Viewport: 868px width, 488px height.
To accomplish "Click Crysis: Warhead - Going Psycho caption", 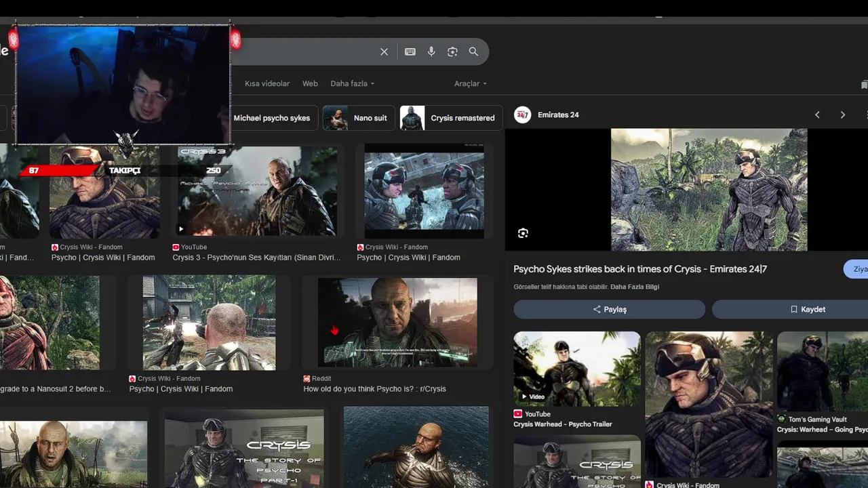I will tap(822, 430).
